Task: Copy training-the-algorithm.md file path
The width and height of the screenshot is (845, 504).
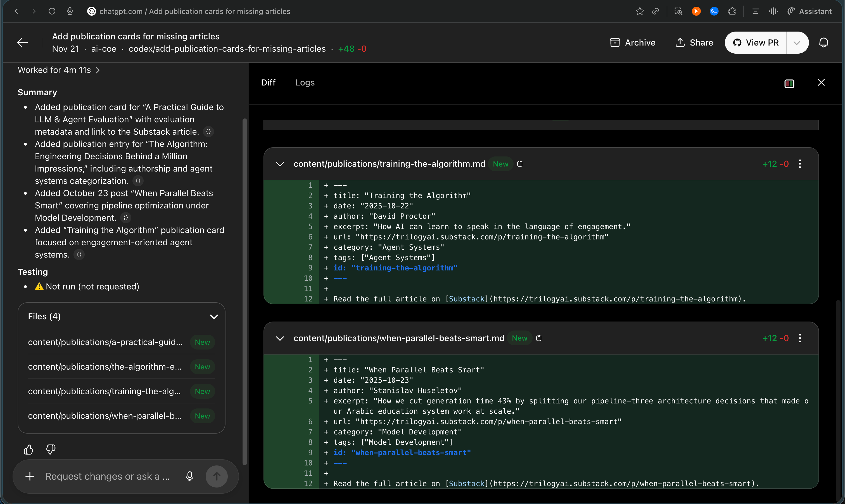Action: click(520, 164)
